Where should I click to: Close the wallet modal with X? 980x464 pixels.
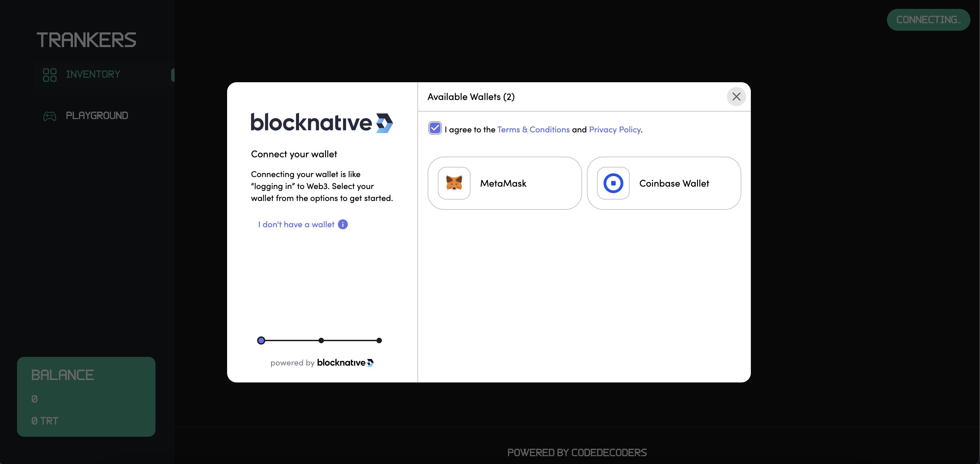736,97
